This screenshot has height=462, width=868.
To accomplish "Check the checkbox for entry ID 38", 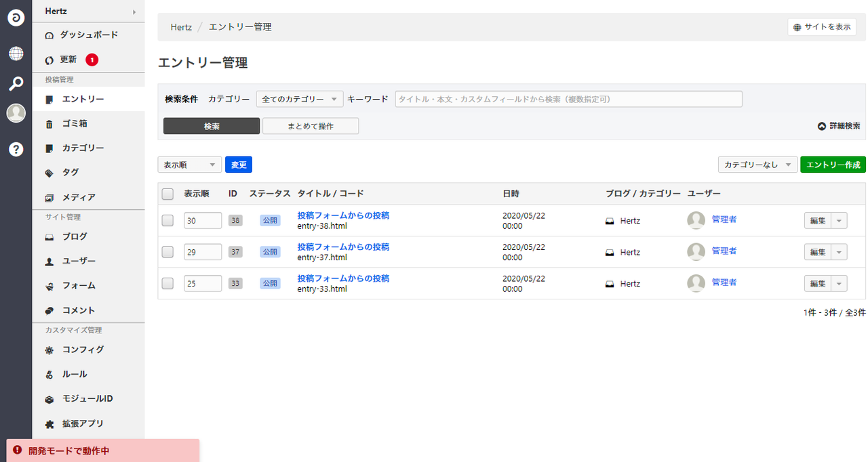I will [x=168, y=221].
